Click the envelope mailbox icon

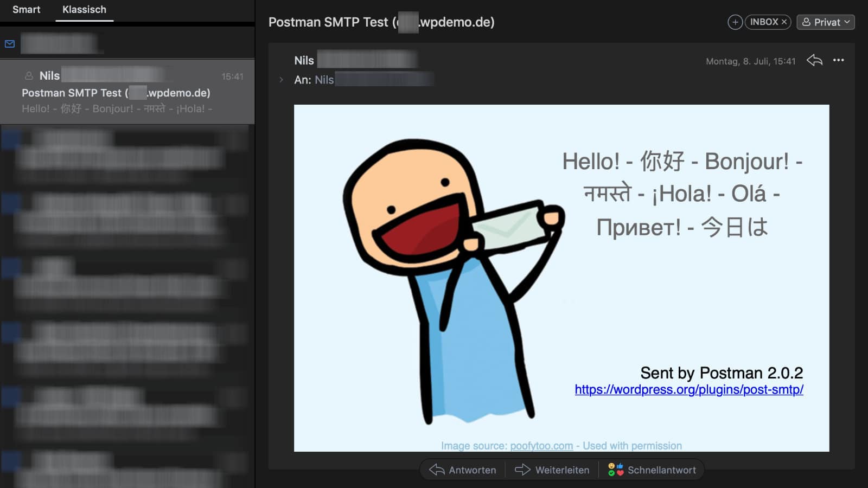(x=10, y=44)
